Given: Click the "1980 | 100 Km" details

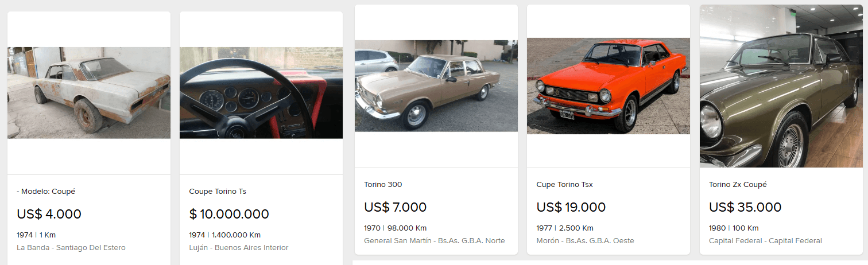Looking at the screenshot, I should tap(734, 228).
